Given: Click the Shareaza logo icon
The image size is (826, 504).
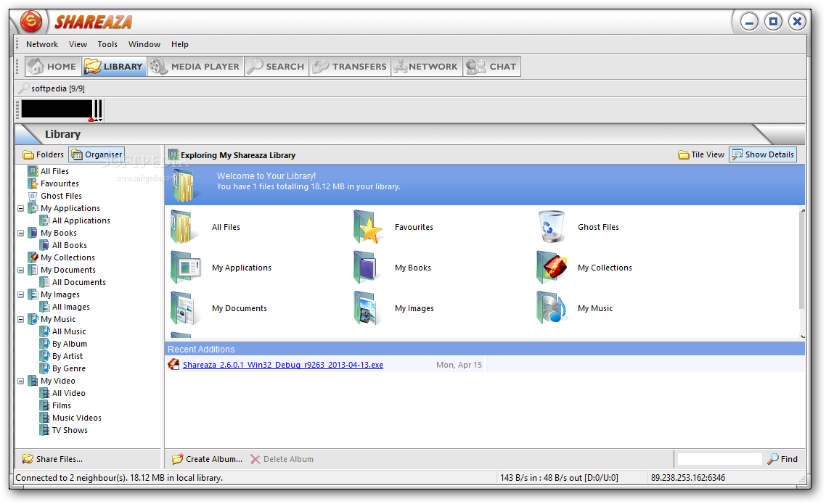Looking at the screenshot, I should [31, 22].
